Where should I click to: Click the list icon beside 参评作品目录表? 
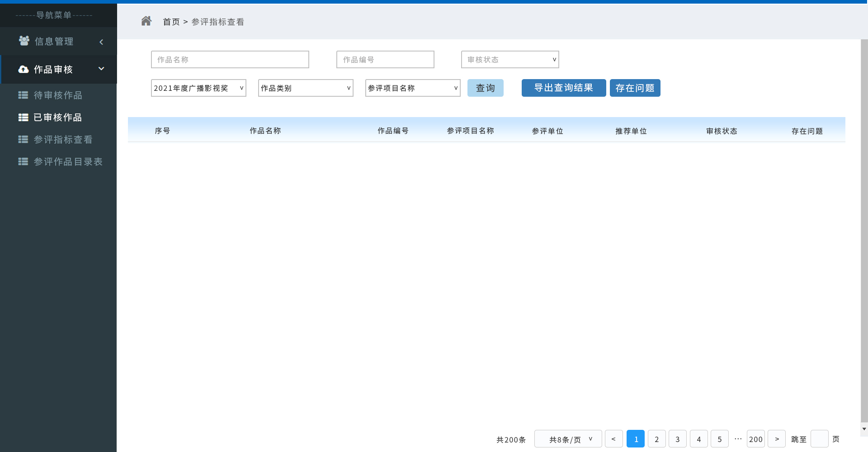pyautogui.click(x=23, y=162)
